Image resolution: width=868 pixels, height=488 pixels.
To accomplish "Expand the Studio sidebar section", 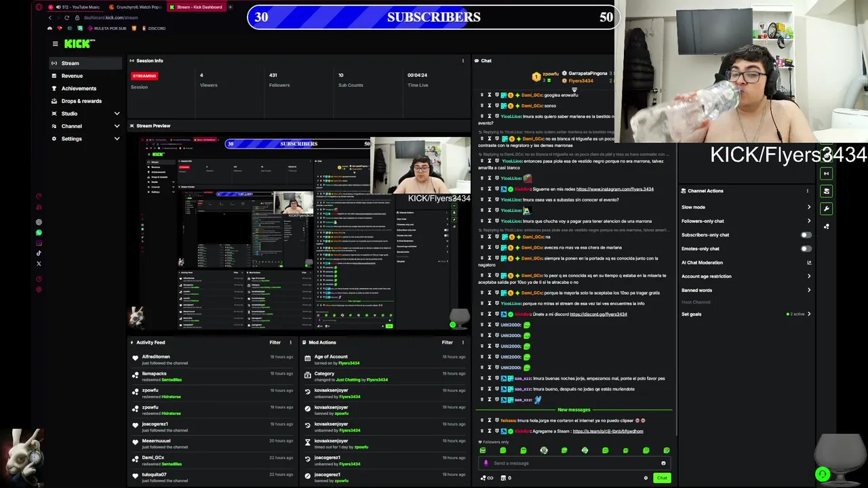I will [117, 113].
